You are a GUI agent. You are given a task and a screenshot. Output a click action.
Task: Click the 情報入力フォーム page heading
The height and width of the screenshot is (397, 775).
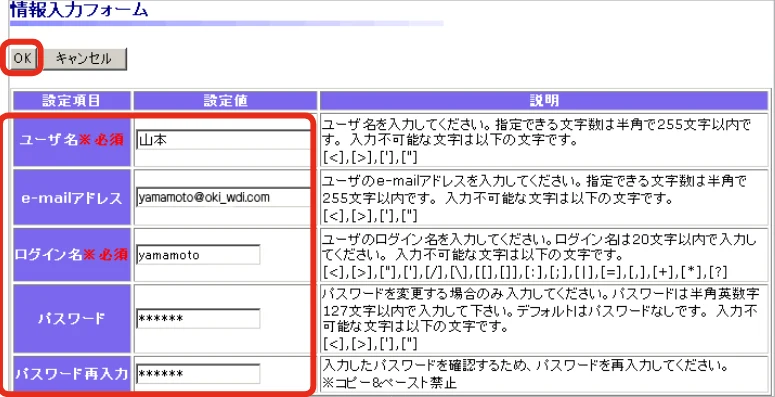(79, 9)
